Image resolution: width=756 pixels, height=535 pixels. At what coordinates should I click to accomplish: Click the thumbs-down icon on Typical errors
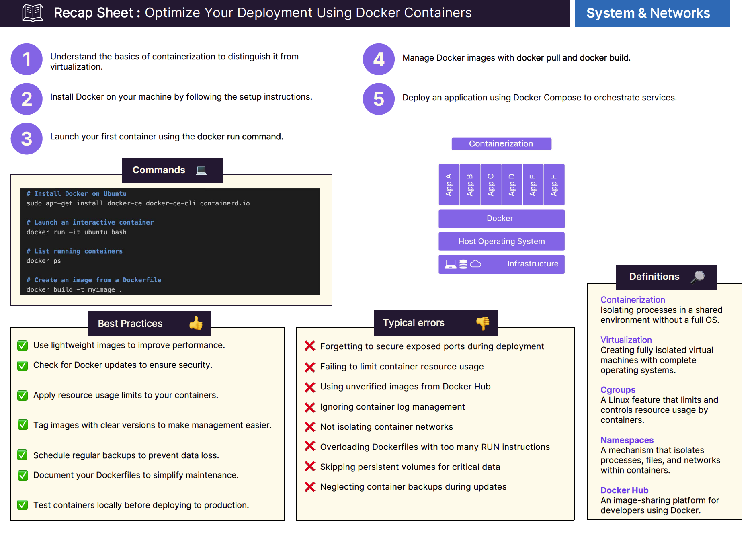(483, 323)
